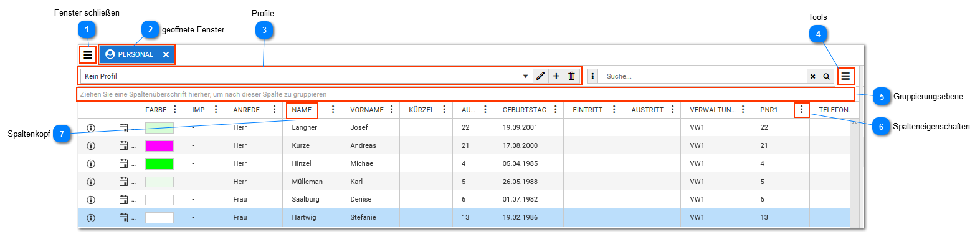The width and height of the screenshot is (980, 234).
Task: Open calendar icon for Hinzel row
Action: coord(123,164)
